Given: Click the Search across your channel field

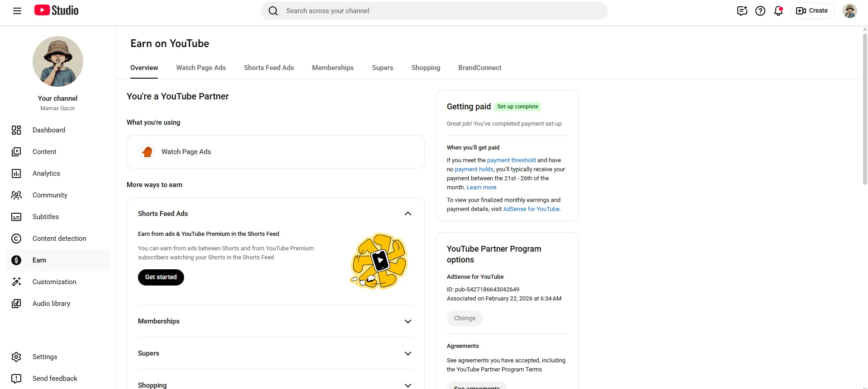Looking at the screenshot, I should pos(434,11).
